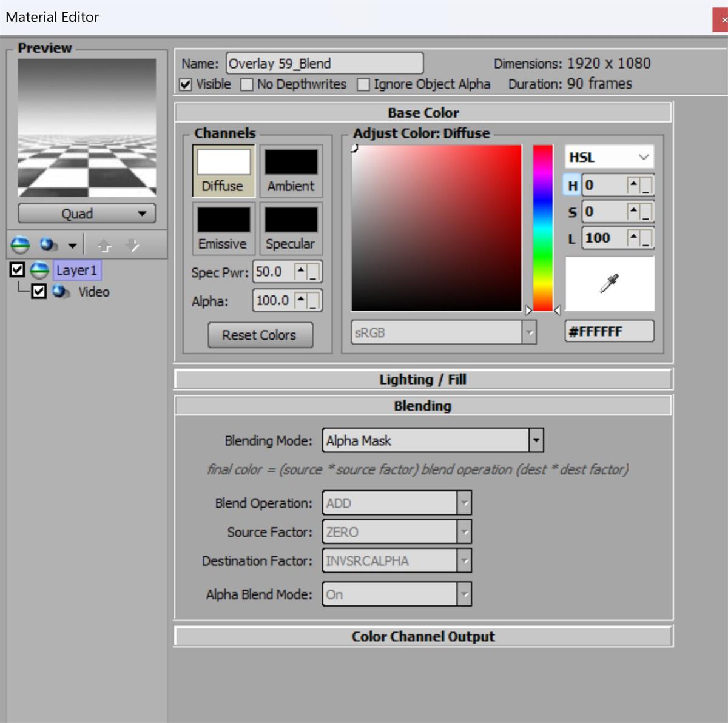
Task: Click the Reset Colors button
Action: pos(260,335)
